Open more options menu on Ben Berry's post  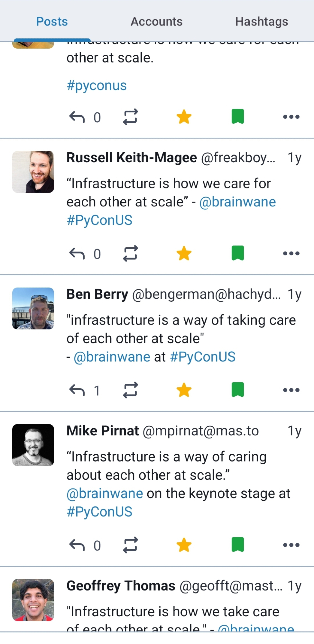point(291,390)
